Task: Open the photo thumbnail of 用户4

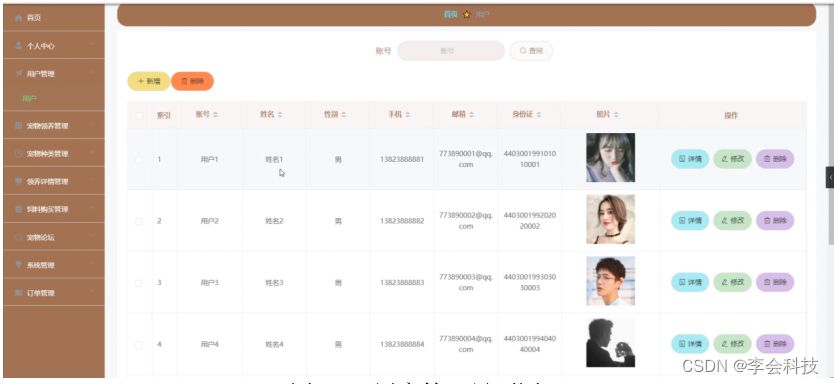Action: (611, 343)
